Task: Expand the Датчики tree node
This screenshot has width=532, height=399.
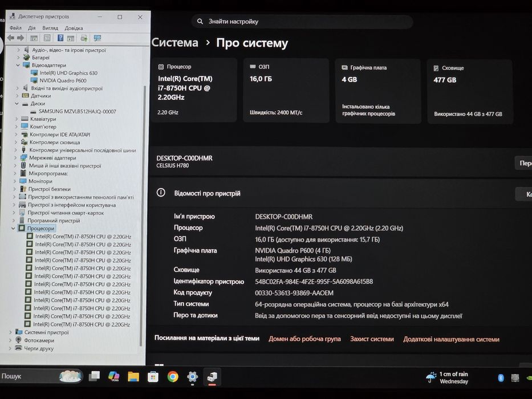Action: click(x=17, y=96)
